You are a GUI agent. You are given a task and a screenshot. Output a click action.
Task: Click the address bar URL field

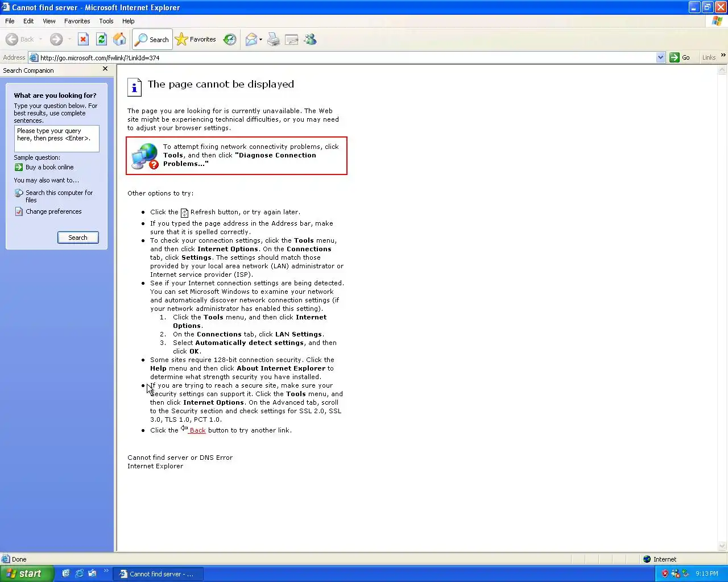pyautogui.click(x=347, y=57)
